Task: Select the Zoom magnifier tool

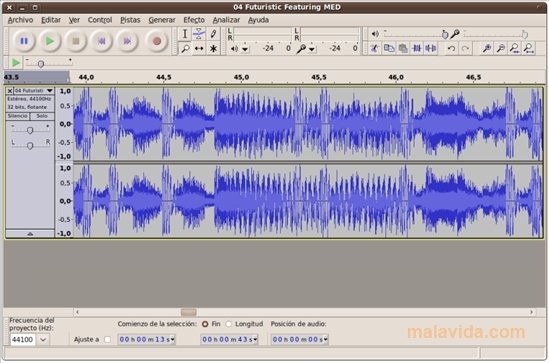Action: coord(185,48)
